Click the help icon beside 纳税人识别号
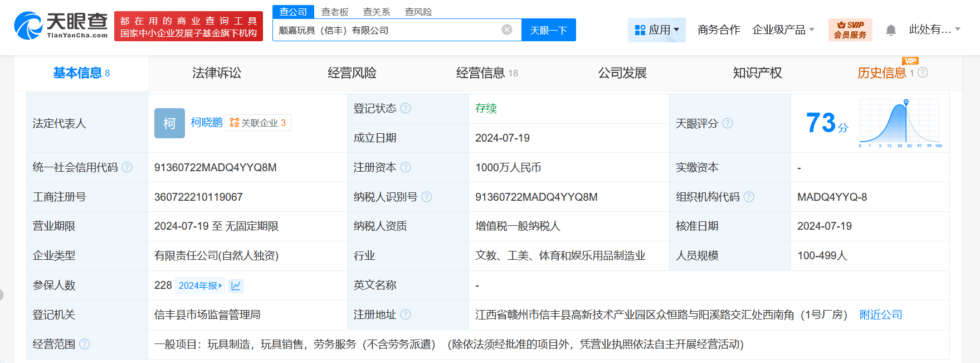Viewport: 980px width, 363px height. (427, 197)
